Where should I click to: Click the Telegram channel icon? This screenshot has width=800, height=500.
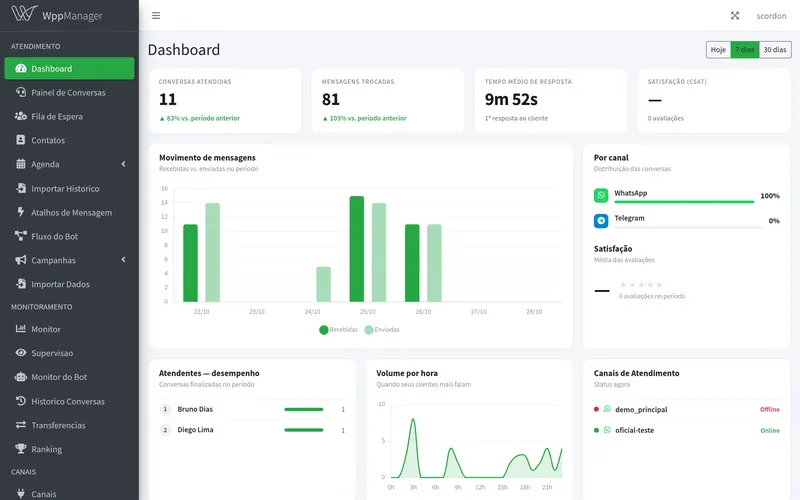click(601, 220)
